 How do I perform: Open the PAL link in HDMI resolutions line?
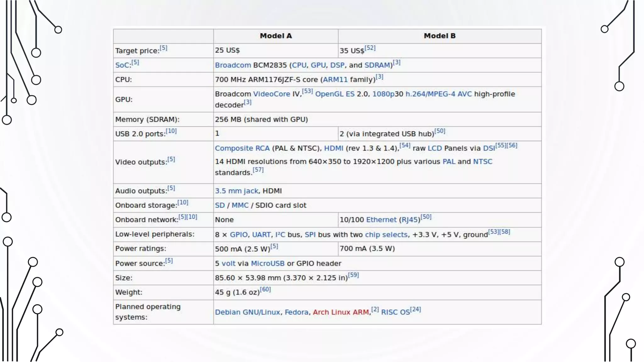point(449,162)
